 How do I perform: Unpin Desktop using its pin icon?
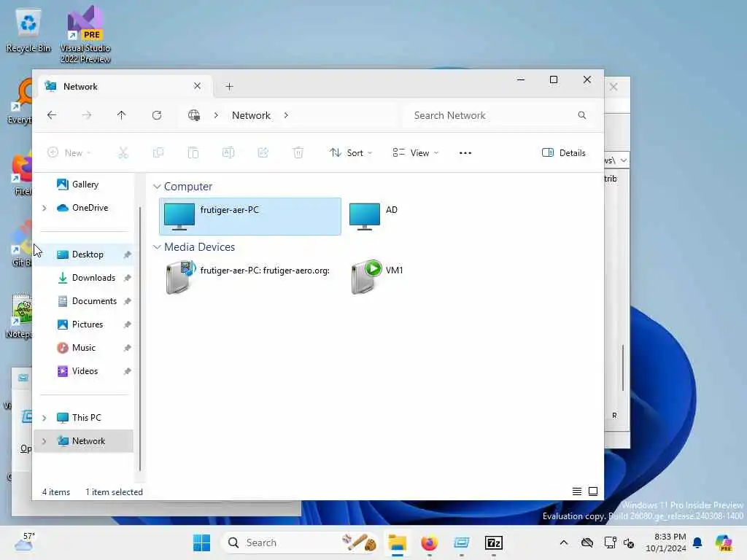[127, 254]
